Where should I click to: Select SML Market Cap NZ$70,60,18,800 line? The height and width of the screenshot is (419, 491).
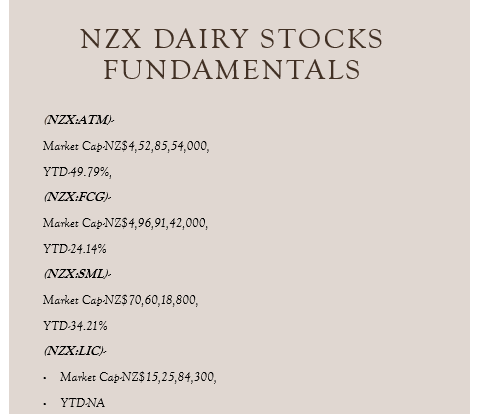tap(120, 300)
